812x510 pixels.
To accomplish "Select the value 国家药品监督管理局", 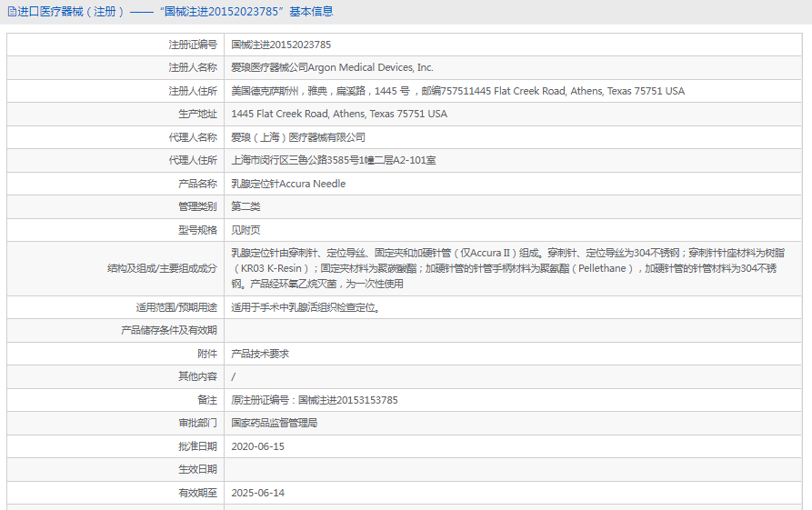I will (x=275, y=423).
